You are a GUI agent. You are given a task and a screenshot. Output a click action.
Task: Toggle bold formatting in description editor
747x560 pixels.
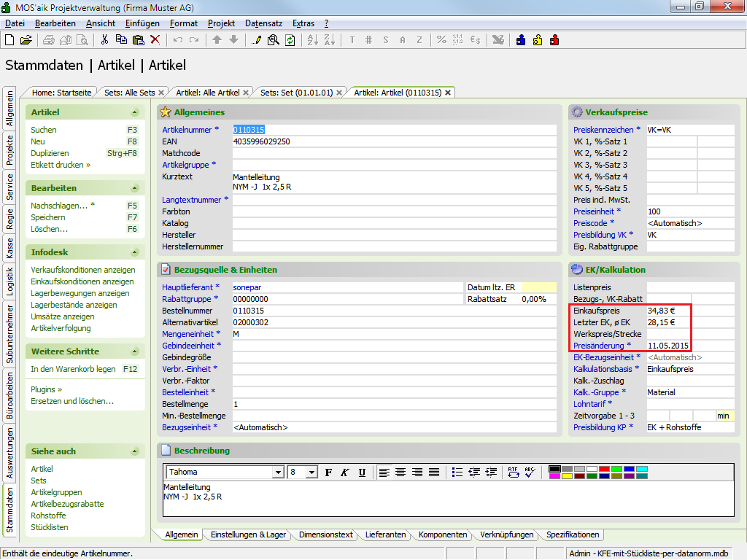(x=328, y=472)
